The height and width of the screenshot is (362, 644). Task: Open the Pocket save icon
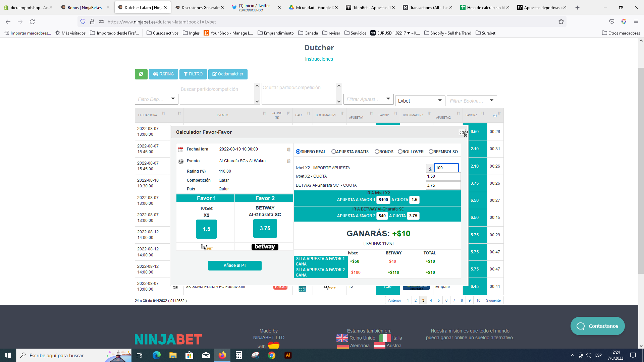(x=612, y=22)
